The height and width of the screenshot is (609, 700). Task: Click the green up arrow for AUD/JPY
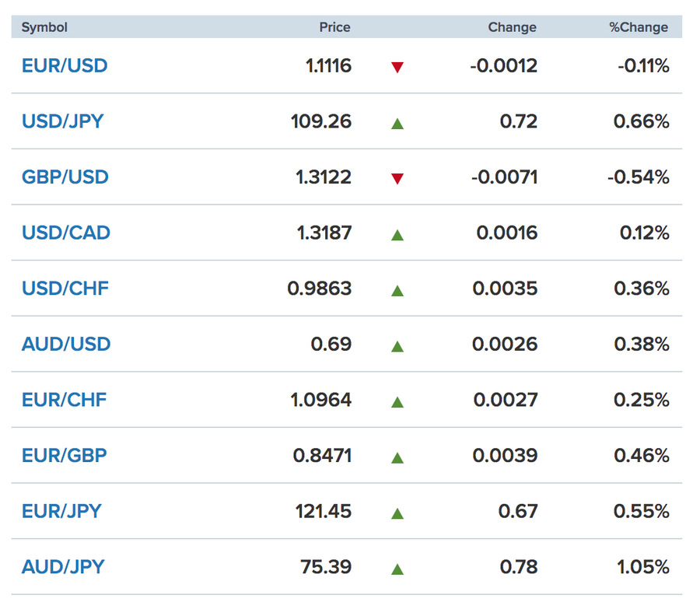click(x=397, y=569)
